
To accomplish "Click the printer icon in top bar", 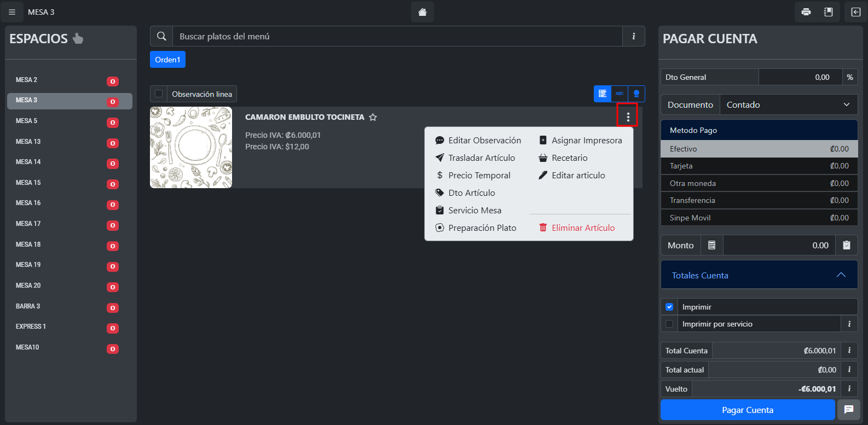I will [806, 12].
